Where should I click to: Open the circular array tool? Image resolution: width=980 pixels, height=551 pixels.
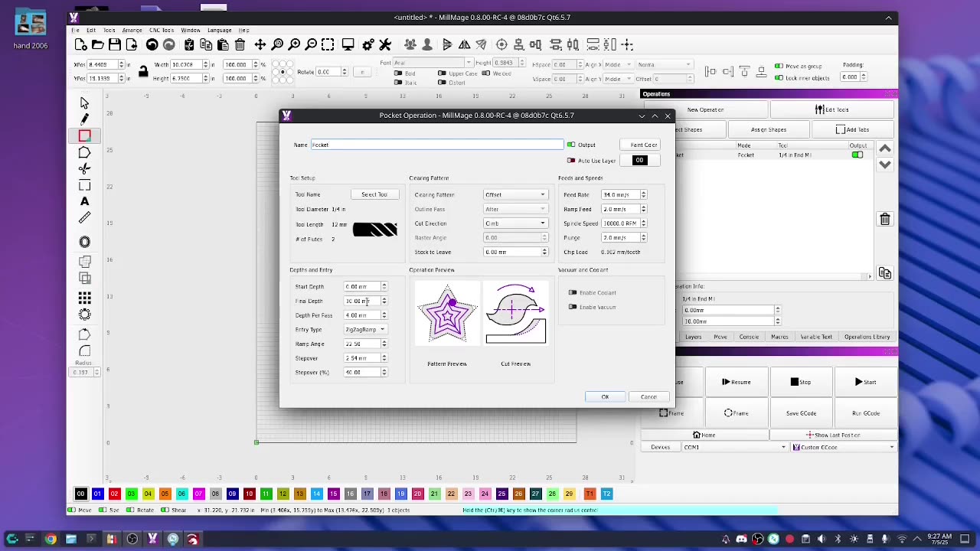84,314
